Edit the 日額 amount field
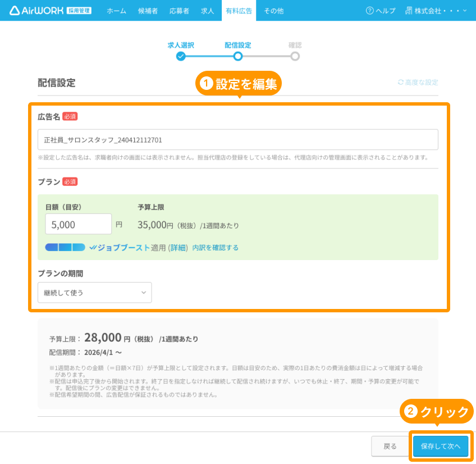Screen dimensions: 476x464 tap(79, 224)
